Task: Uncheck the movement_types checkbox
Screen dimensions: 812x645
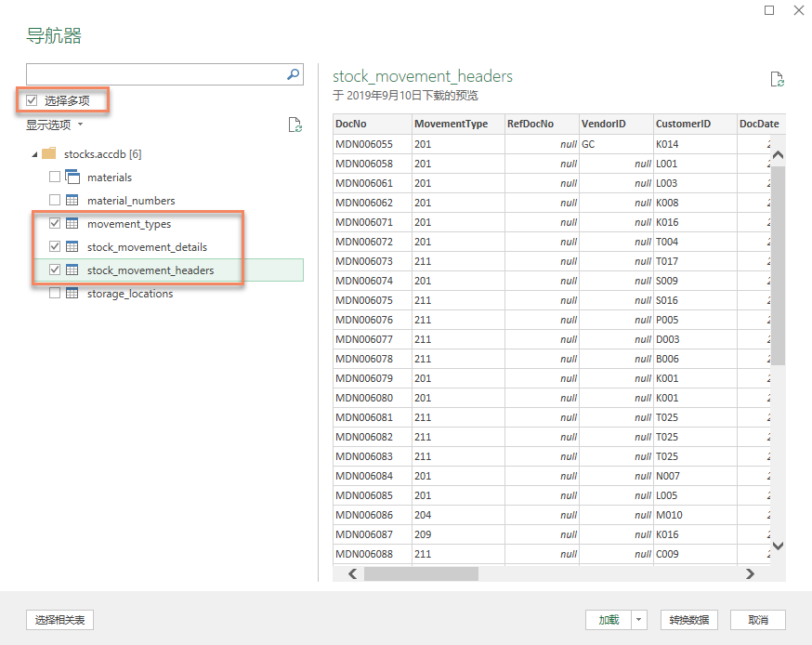Action: pos(55,223)
